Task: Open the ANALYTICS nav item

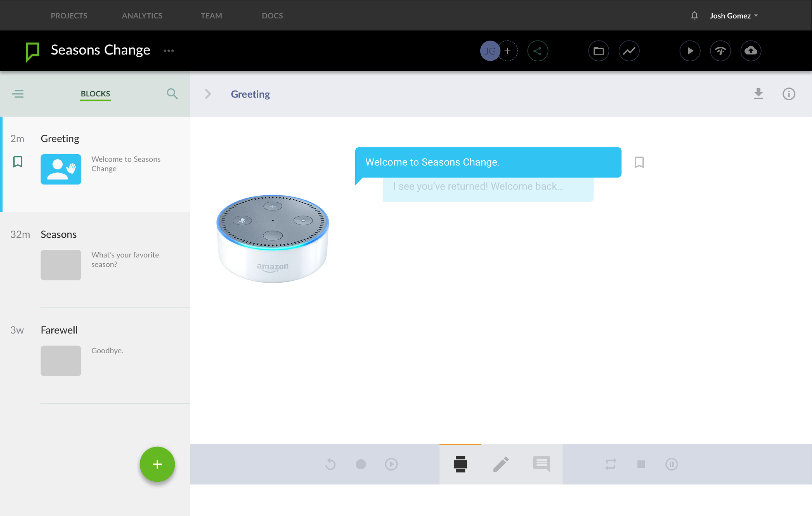Action: (x=142, y=16)
